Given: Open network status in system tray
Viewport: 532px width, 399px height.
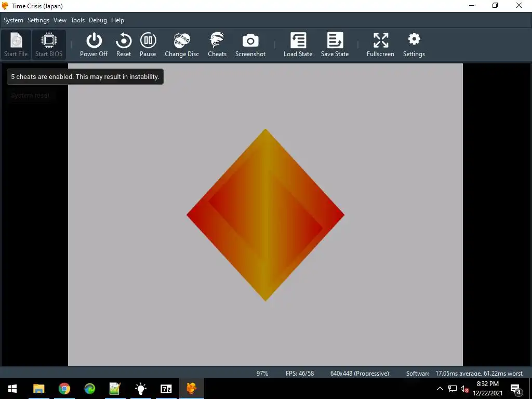Looking at the screenshot, I should pyautogui.click(x=453, y=389).
